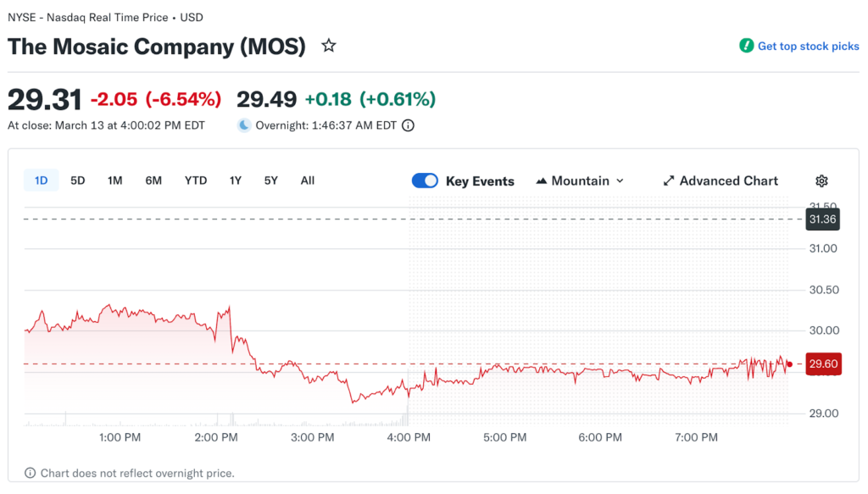Screen dimensions: 868x494
Task: Switch chart to YTD range
Action: pyautogui.click(x=196, y=180)
